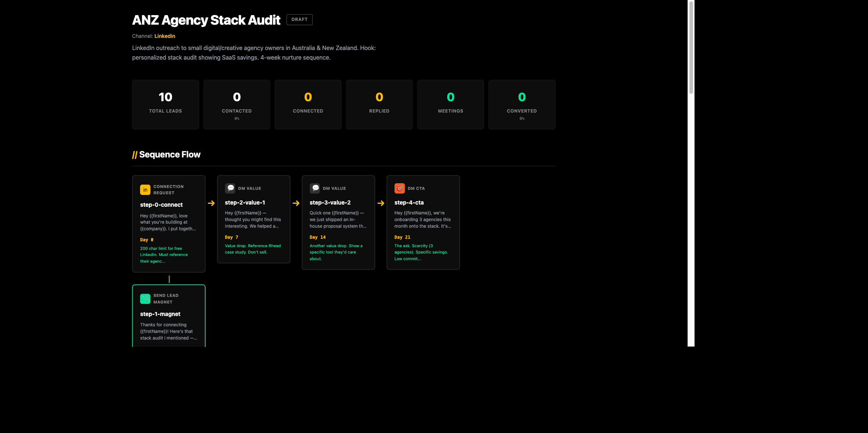The image size is (868, 433).
Task: Open the step-4-cta card
Action: [x=423, y=222]
